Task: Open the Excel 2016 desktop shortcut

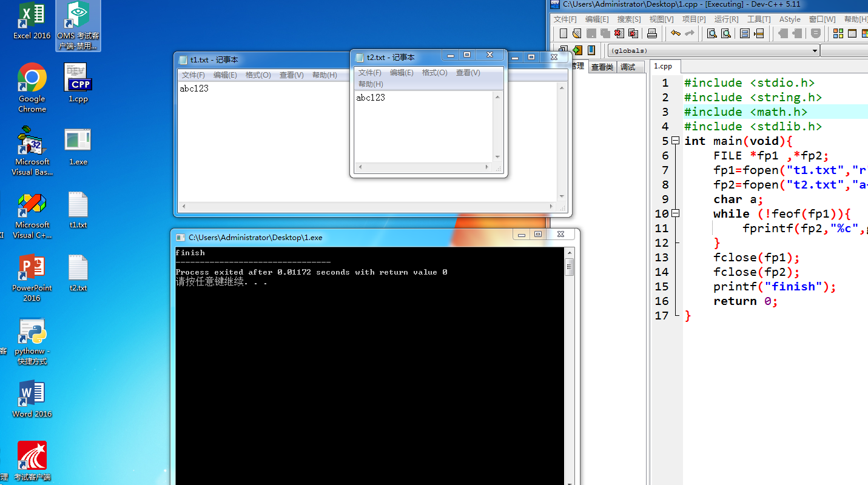Action: (x=32, y=21)
